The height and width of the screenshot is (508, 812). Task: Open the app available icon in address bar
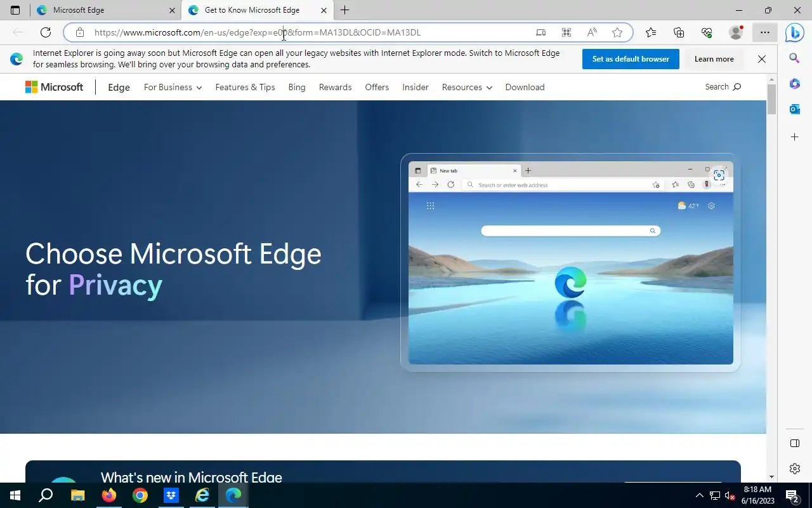(x=540, y=32)
